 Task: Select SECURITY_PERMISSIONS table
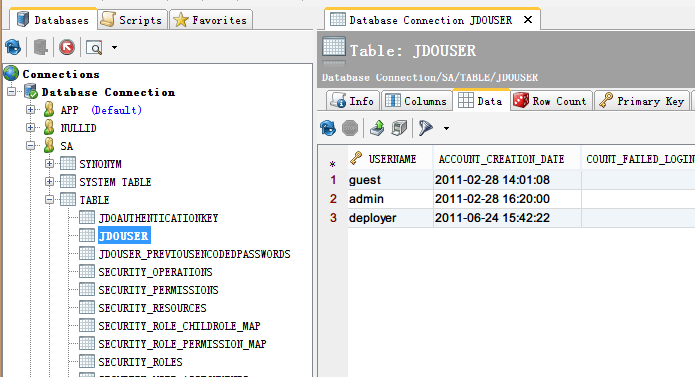click(x=158, y=290)
